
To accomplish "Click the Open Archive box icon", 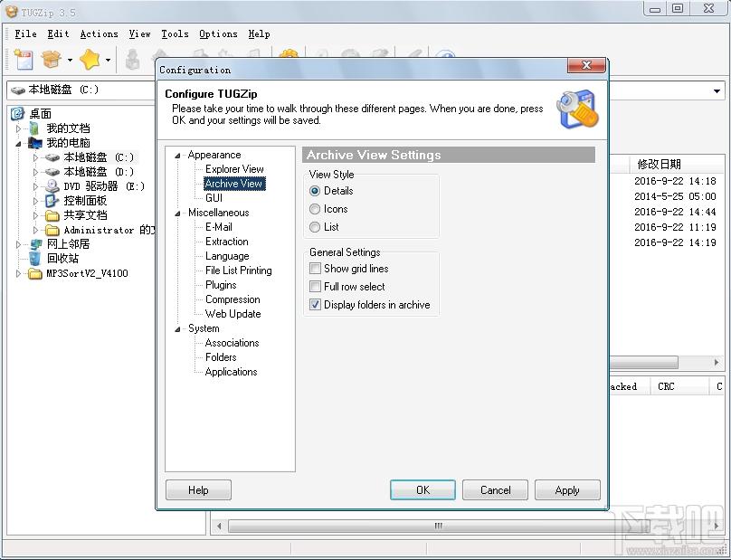I will 52,60.
